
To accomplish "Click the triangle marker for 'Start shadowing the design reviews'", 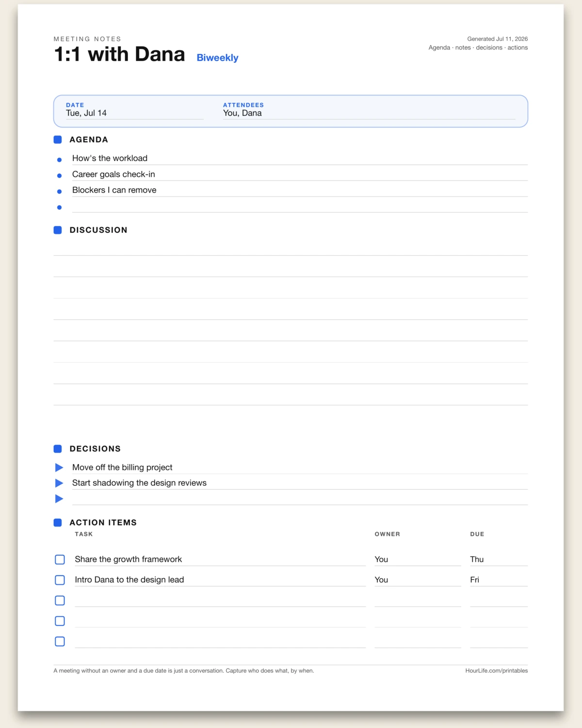I will click(59, 483).
